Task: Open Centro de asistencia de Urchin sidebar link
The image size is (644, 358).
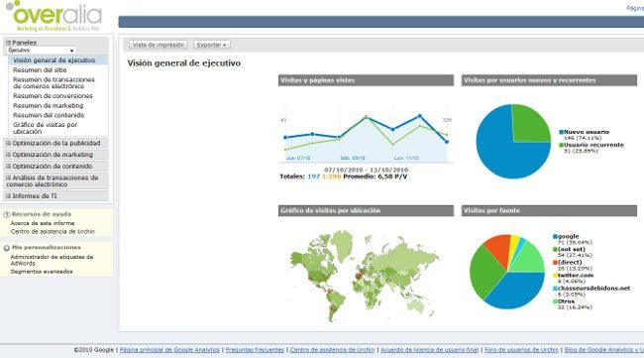Action: (x=53, y=231)
